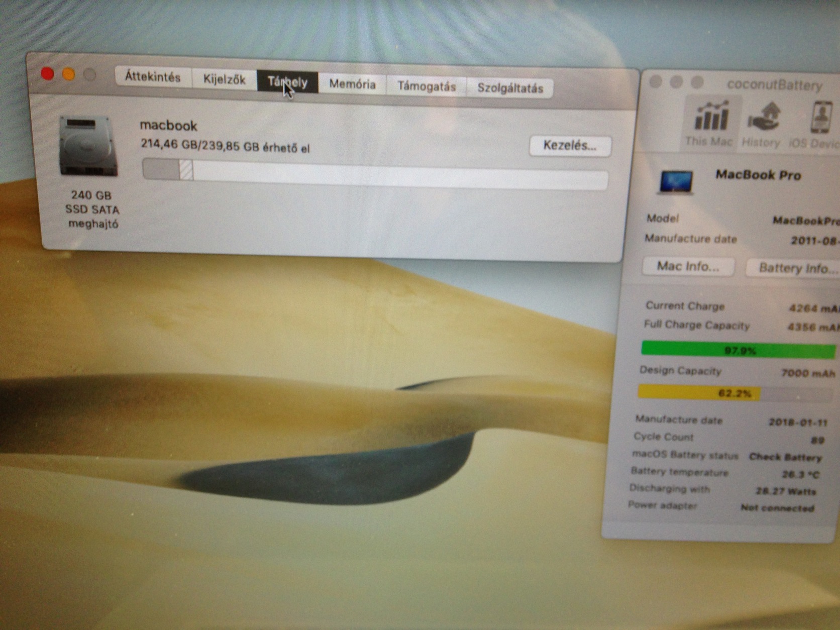The height and width of the screenshot is (630, 840).
Task: Open the Memória tab
Action: tap(352, 84)
